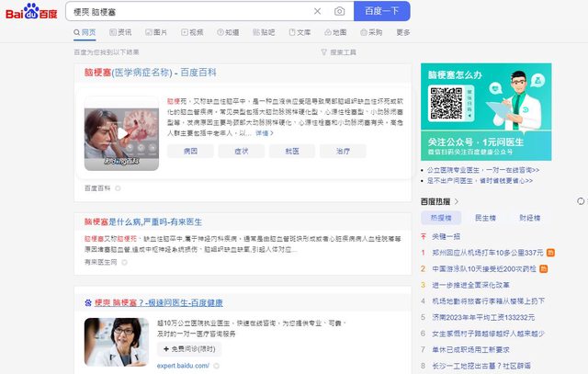Switch to the 图片 tab
The height and width of the screenshot is (374, 588).
(156, 32)
